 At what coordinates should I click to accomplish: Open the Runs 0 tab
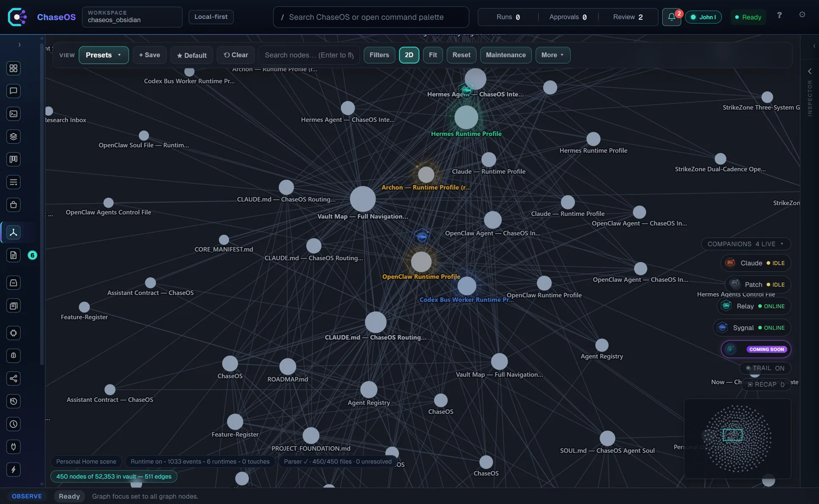(508, 17)
